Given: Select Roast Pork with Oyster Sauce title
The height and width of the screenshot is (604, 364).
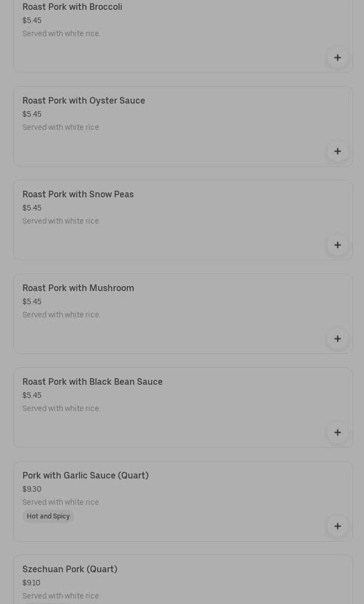Looking at the screenshot, I should point(84,101).
